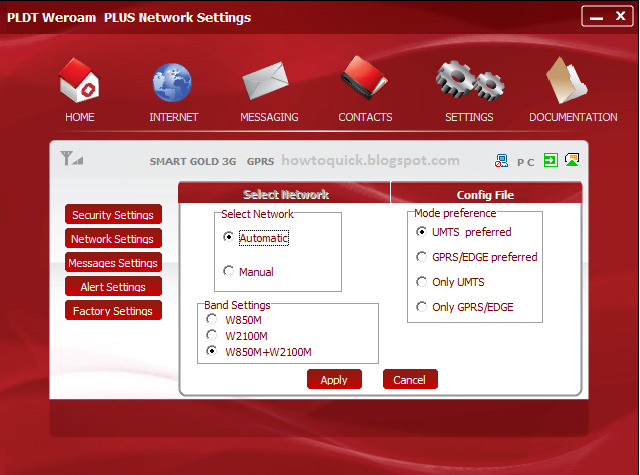Open the Messaging envelope icon
640x475 pixels.
pos(265,80)
